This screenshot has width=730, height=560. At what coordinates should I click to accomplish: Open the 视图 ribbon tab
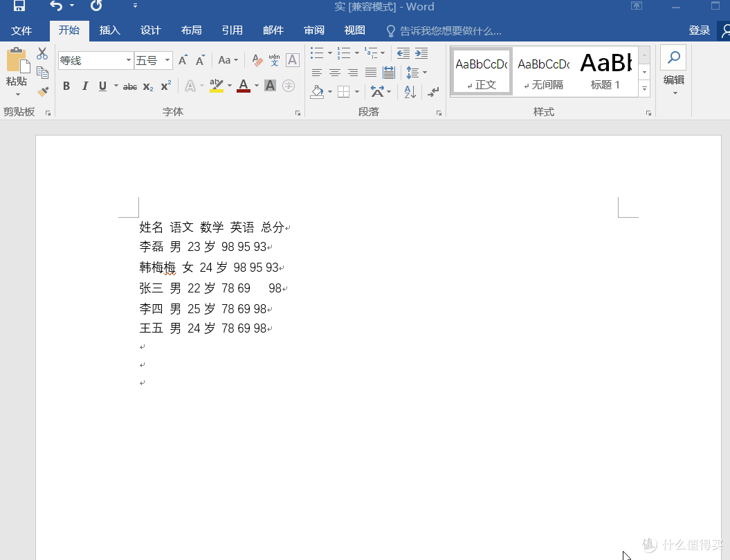click(354, 30)
